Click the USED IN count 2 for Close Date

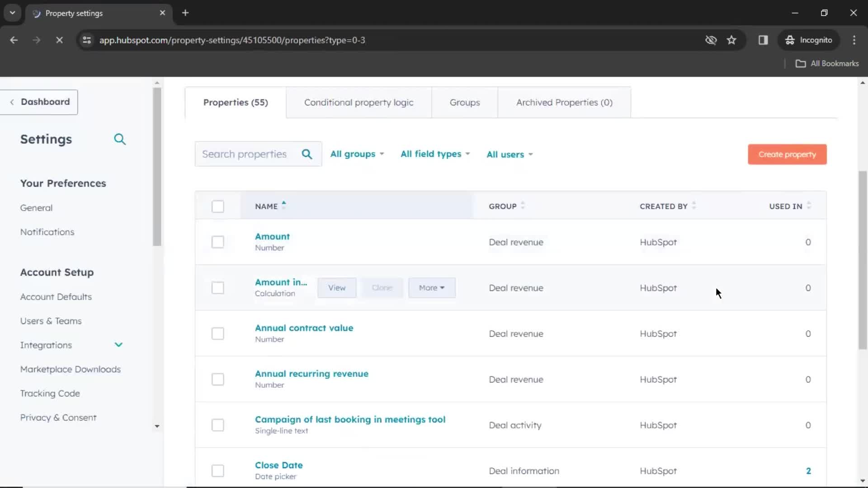point(808,471)
